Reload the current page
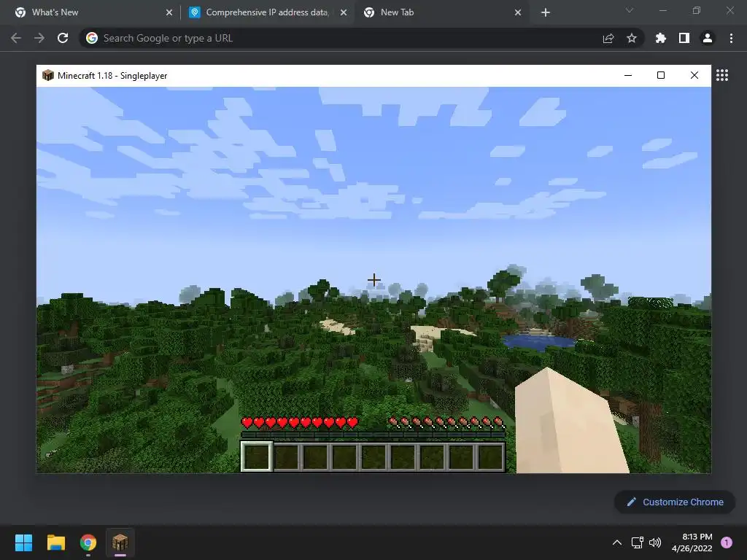 pos(63,38)
